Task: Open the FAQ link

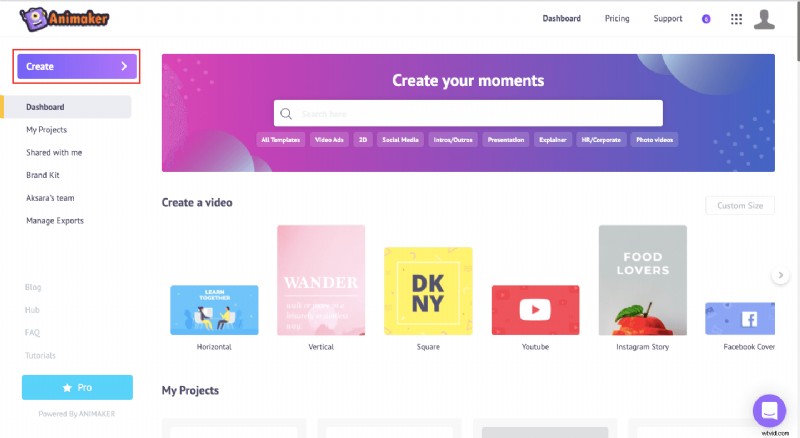Action: (32, 332)
